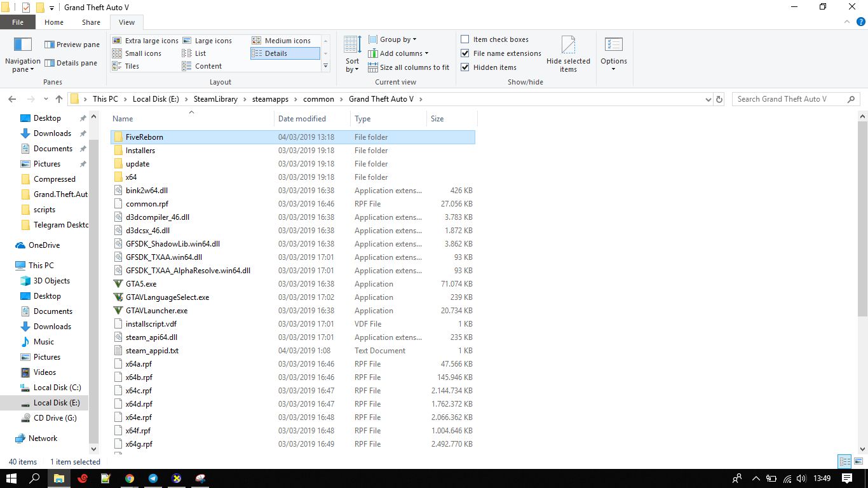Open the Windows Start menu
Screen dimensions: 868x488
[x=11, y=478]
